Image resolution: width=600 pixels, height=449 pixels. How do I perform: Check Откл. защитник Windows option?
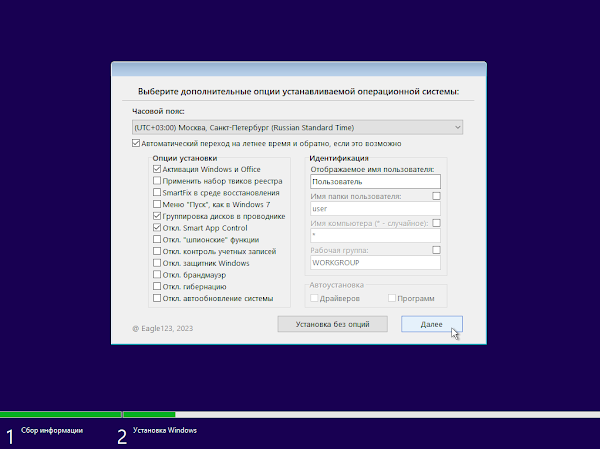tap(157, 263)
